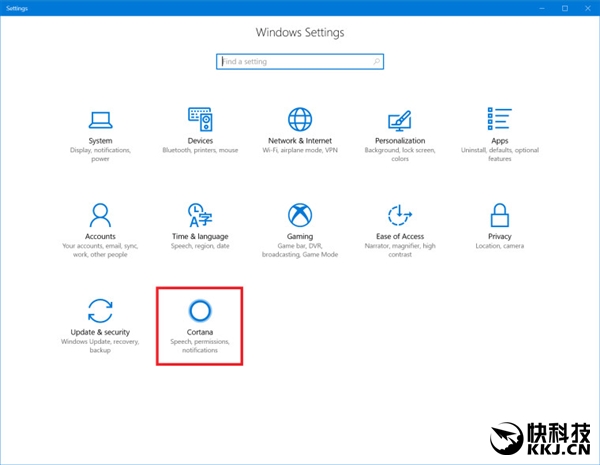This screenshot has height=465, width=600.
Task: Open Network & Internet globe icon
Action: (x=300, y=119)
